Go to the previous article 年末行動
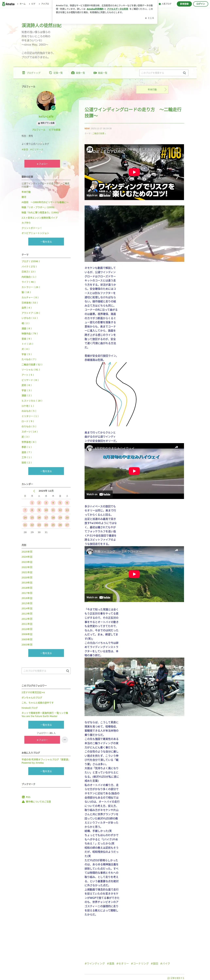The image size is (210, 980). [x=152, y=89]
